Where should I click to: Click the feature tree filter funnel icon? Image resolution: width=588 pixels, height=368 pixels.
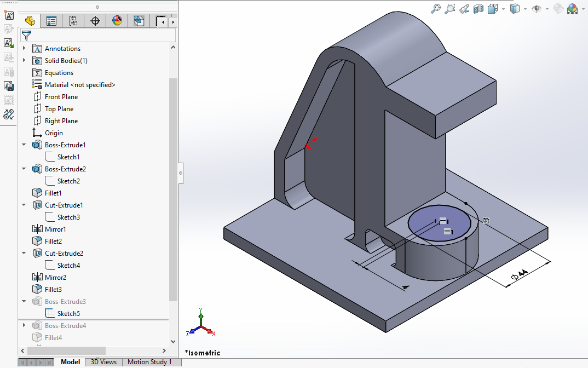(26, 36)
